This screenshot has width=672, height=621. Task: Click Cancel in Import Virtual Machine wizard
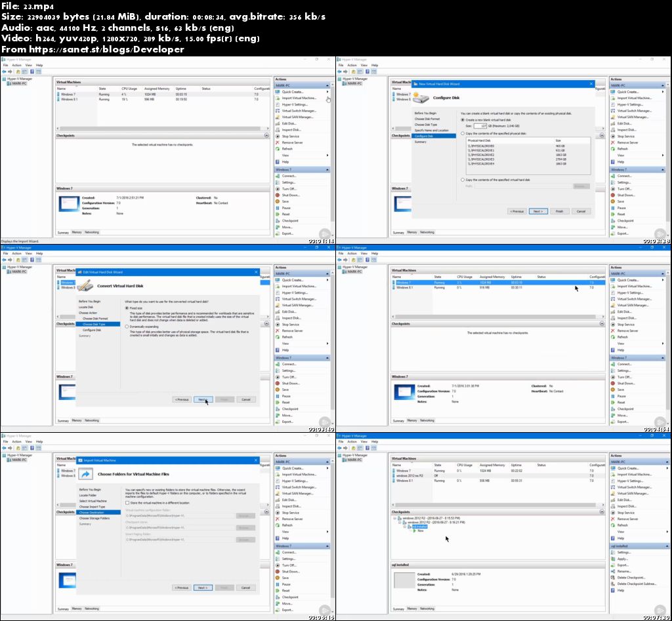pos(245,588)
